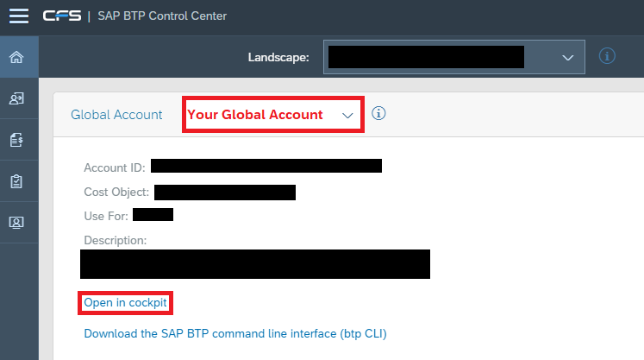
Task: Click the redacted Description text block
Action: [x=255, y=264]
